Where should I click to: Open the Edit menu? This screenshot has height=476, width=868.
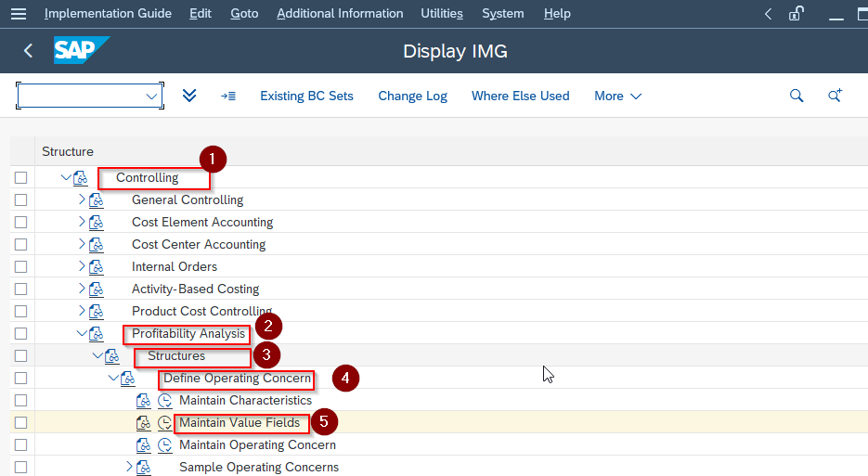[x=200, y=13]
